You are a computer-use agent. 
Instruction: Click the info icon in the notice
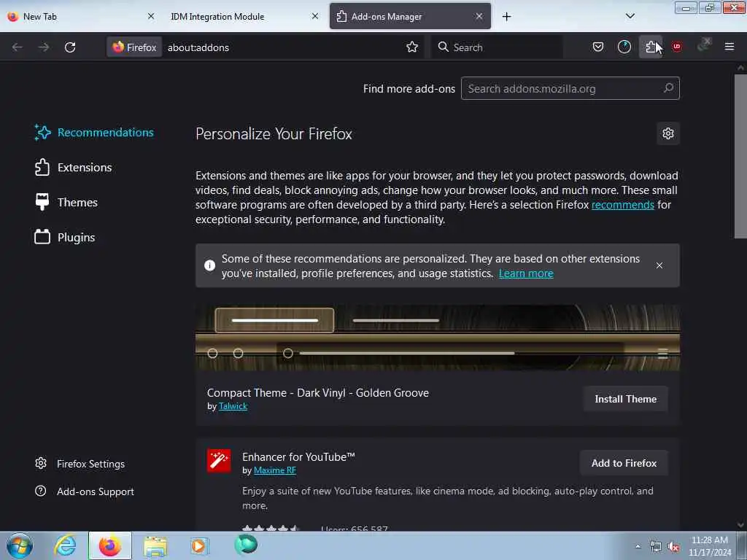[209, 265]
